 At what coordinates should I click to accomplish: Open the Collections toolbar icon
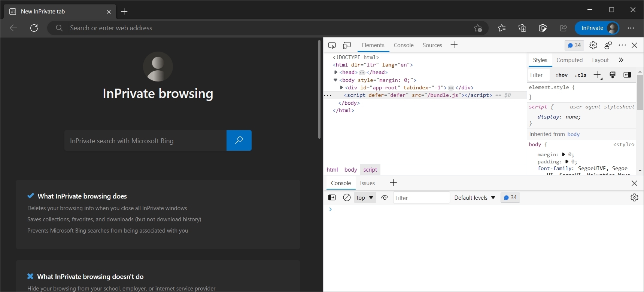click(522, 28)
